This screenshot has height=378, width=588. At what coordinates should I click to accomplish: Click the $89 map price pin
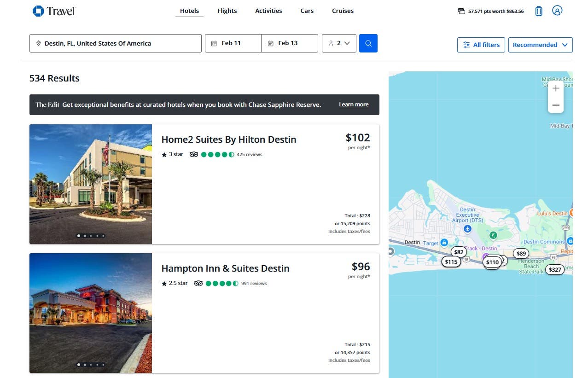[x=521, y=253]
